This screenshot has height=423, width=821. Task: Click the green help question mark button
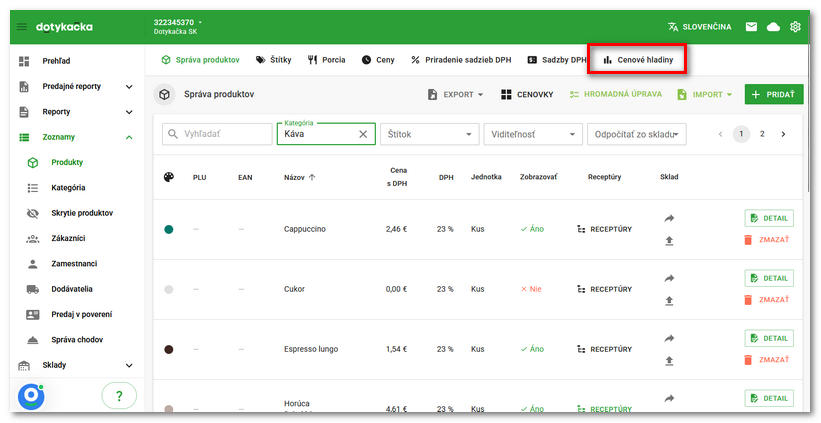coord(119,396)
